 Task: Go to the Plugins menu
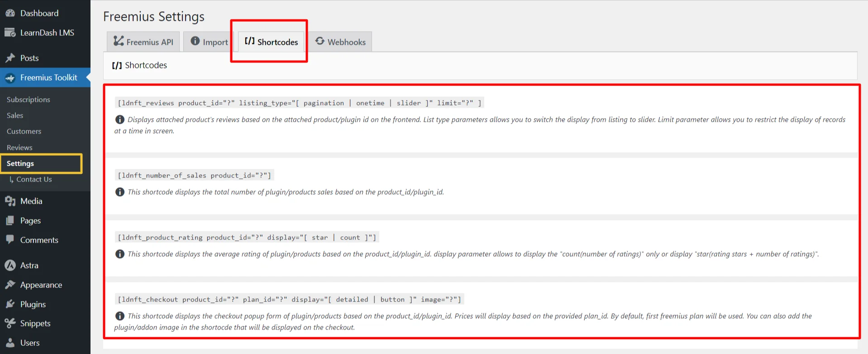tap(33, 304)
